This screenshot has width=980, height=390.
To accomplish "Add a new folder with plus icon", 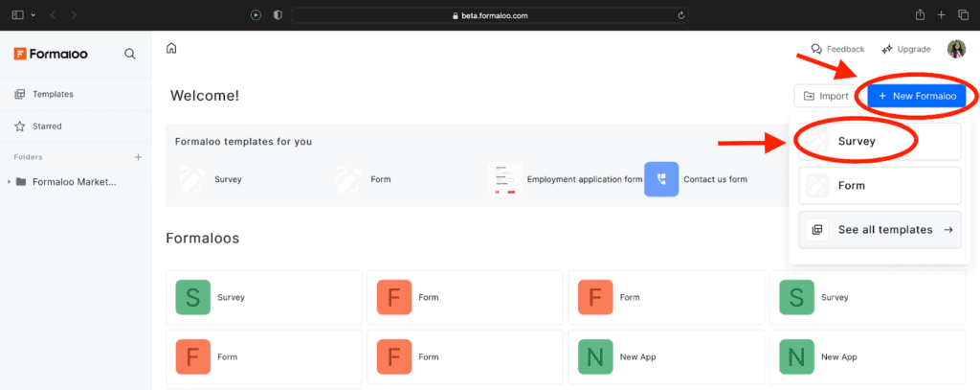I will coord(138,157).
